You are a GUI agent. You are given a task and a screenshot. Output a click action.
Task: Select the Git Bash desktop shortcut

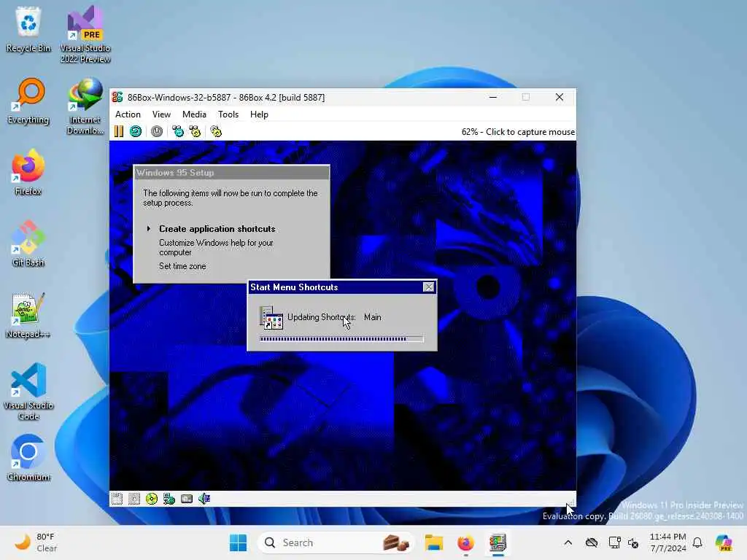(x=28, y=244)
